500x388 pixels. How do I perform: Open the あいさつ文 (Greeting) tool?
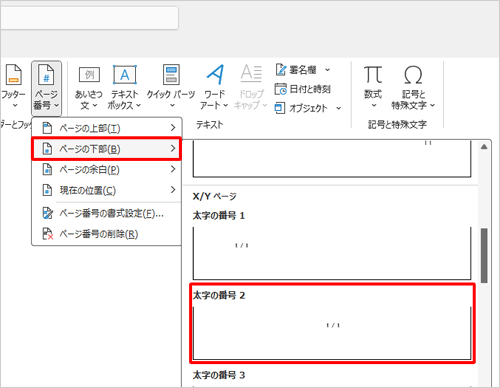(x=89, y=87)
